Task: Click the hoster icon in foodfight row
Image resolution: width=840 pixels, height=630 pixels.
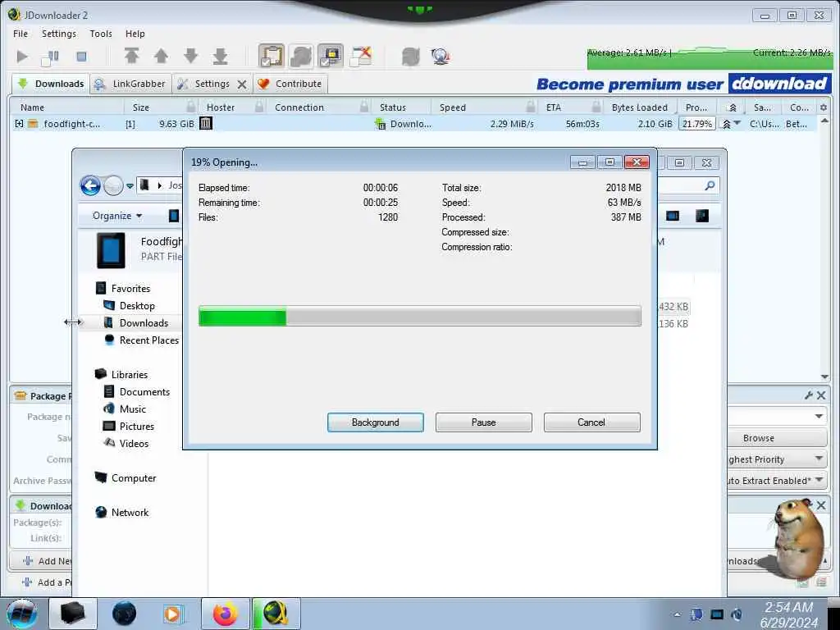Action: 206,123
